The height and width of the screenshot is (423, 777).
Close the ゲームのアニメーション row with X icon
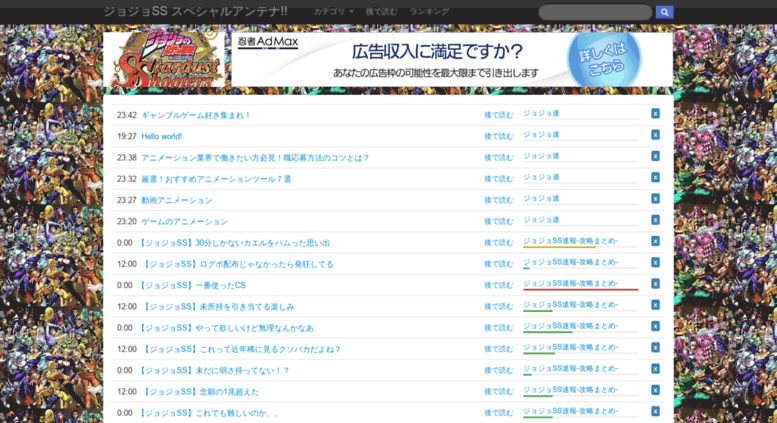[x=655, y=220]
